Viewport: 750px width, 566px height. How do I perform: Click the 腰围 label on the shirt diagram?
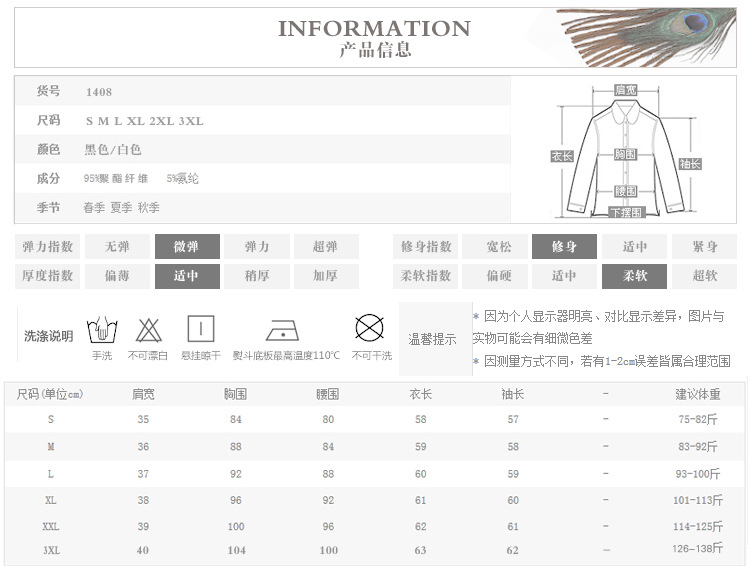[625, 191]
